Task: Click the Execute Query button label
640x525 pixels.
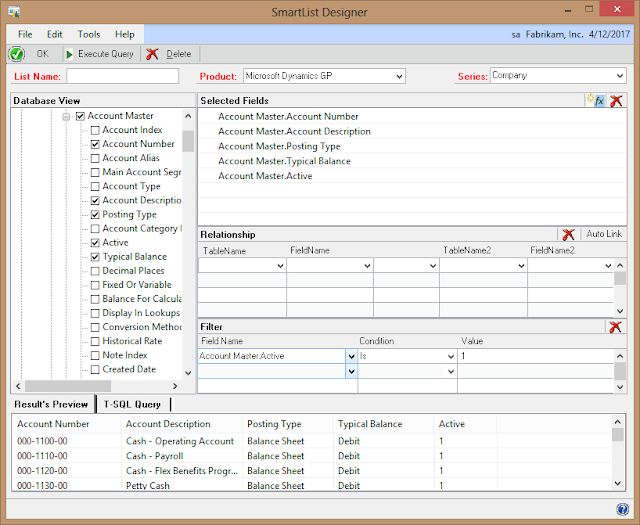Action: pyautogui.click(x=106, y=54)
